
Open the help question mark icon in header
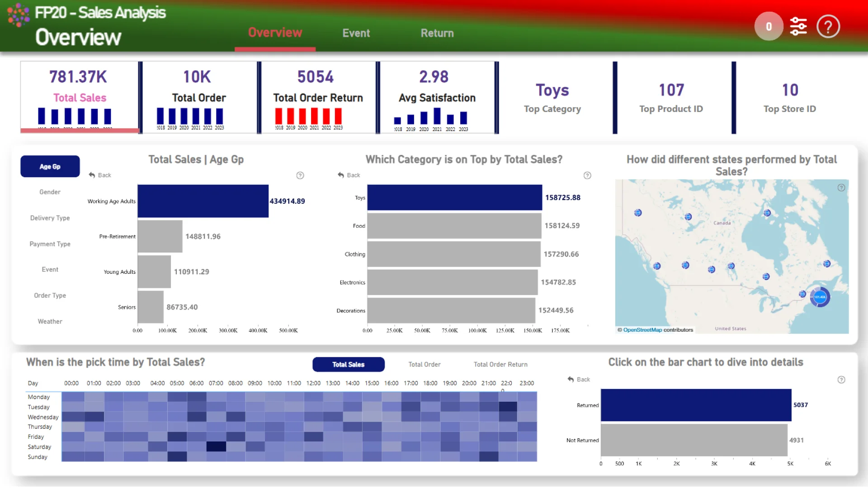click(x=828, y=27)
